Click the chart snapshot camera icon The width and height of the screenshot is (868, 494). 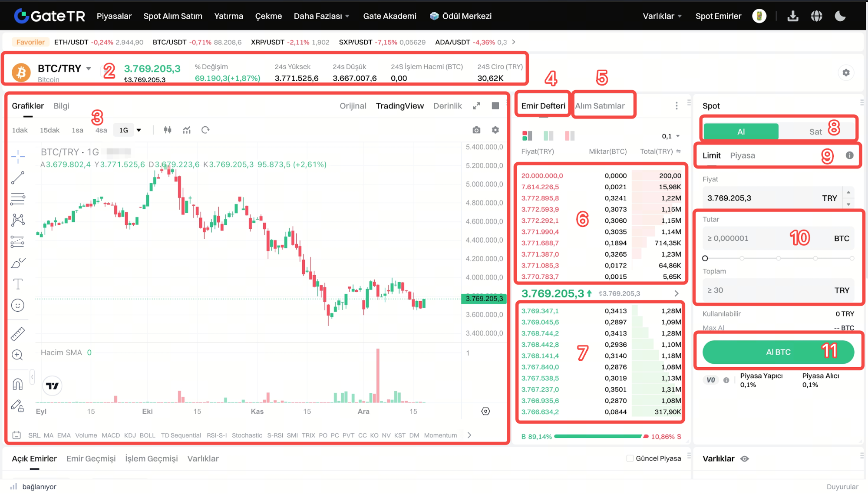(x=476, y=130)
